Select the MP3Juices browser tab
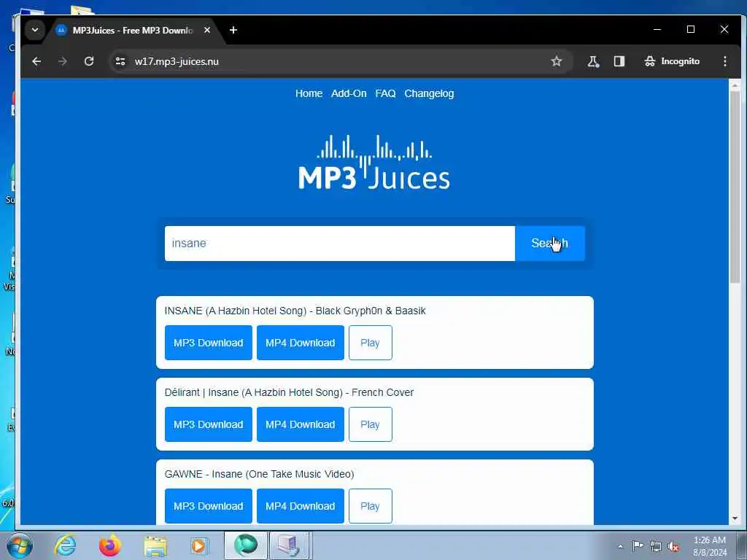Image resolution: width=747 pixels, height=560 pixels. click(x=133, y=30)
